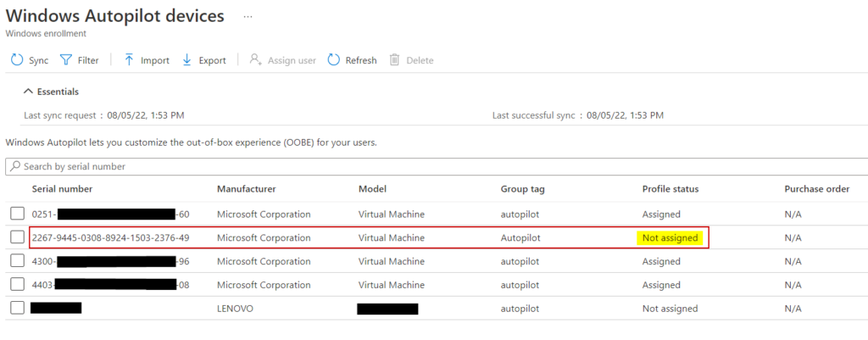
Task: Click the Delete trash can icon
Action: tap(394, 60)
